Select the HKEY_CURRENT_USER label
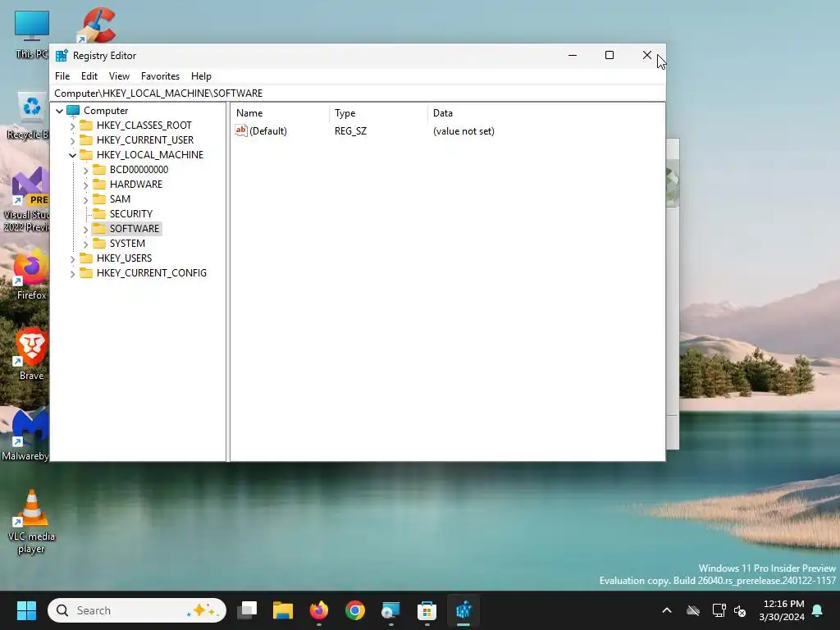 [x=145, y=139]
